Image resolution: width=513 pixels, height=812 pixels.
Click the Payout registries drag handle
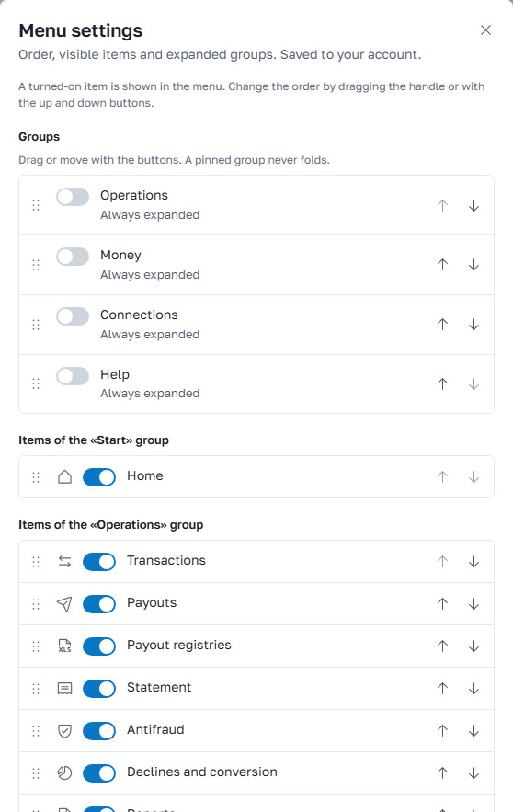36,646
